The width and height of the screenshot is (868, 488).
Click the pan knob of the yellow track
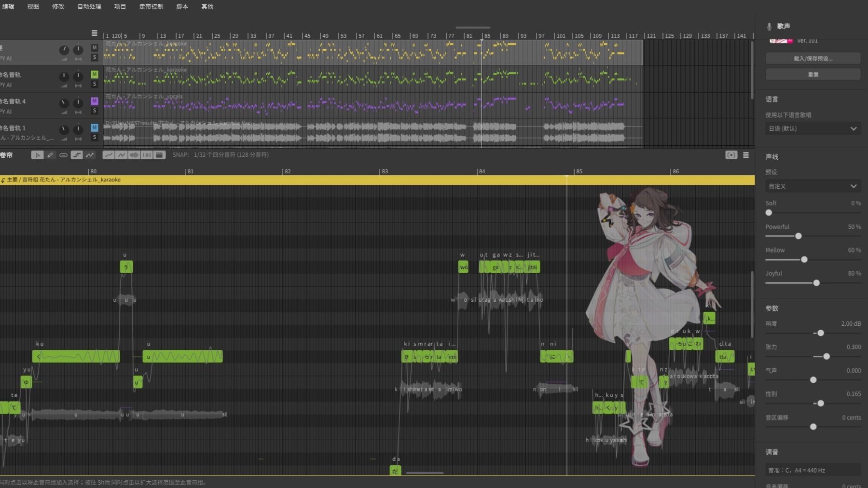78,50
